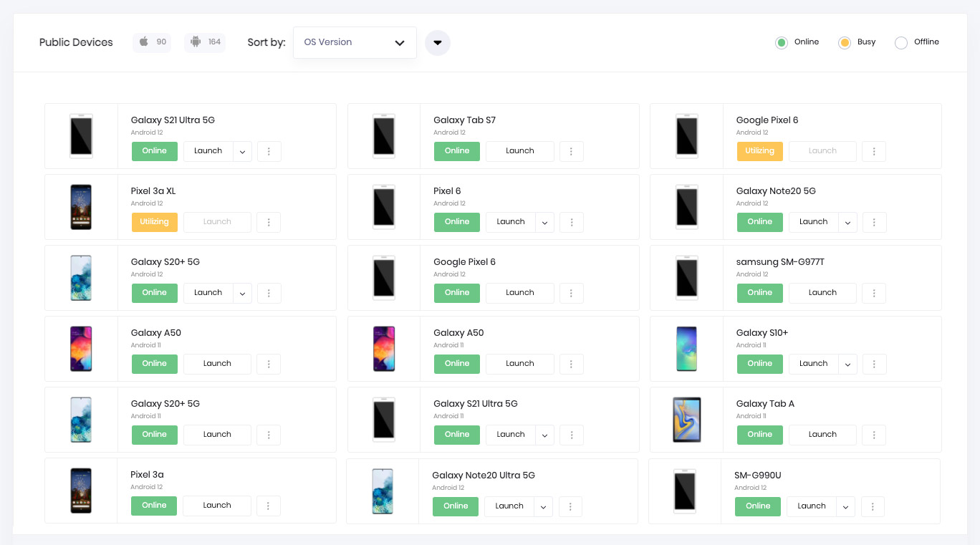980x545 pixels.
Task: Filter devices by the Apple iOS icon
Action: pyautogui.click(x=152, y=42)
